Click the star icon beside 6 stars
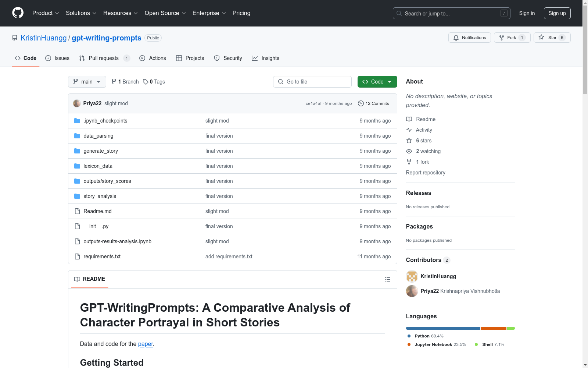The height and width of the screenshot is (368, 588). tap(409, 141)
